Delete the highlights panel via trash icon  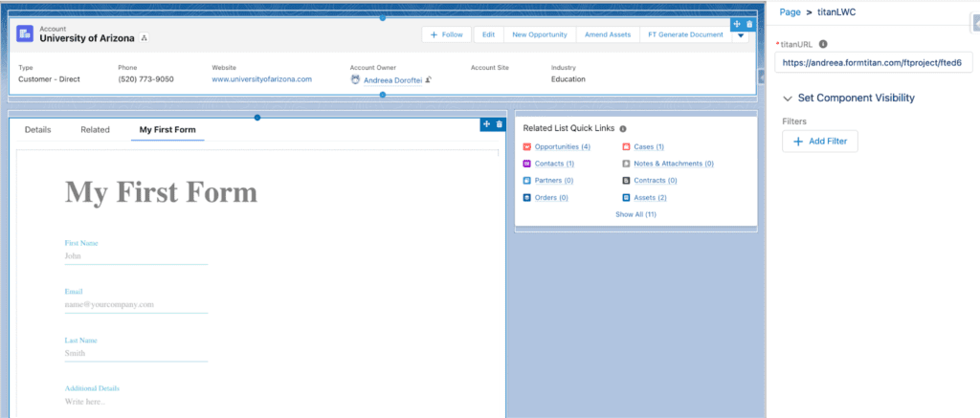point(749,24)
